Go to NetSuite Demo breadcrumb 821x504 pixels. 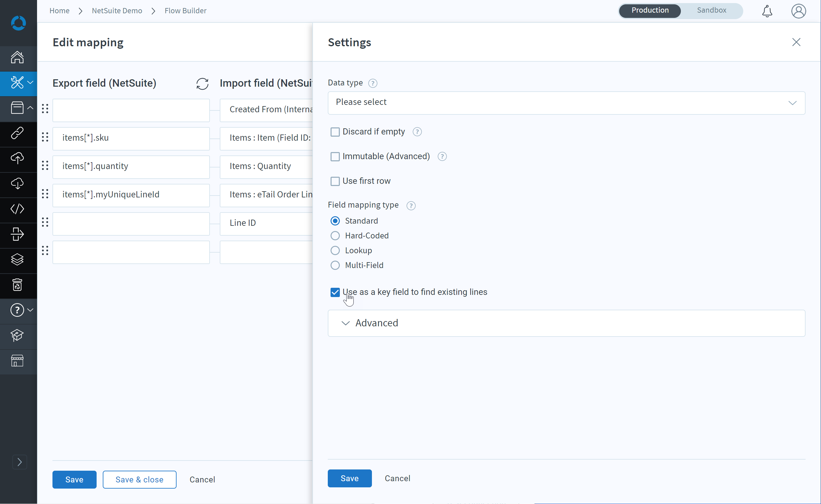(117, 11)
